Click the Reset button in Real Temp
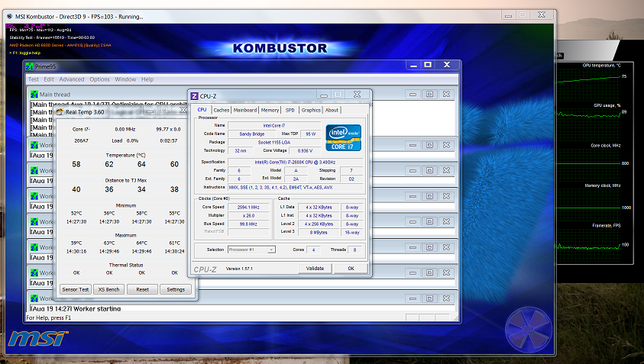The height and width of the screenshot is (364, 644). 143,289
